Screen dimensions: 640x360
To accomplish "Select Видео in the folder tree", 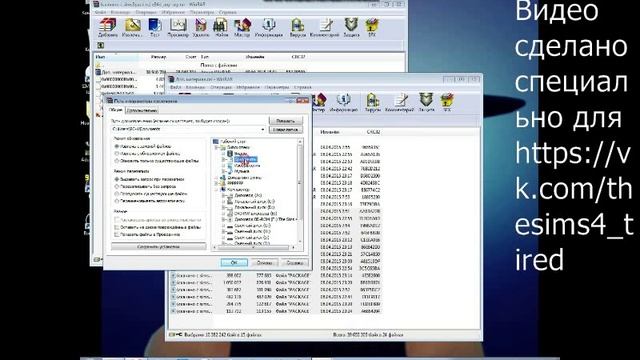I will click(241, 153).
